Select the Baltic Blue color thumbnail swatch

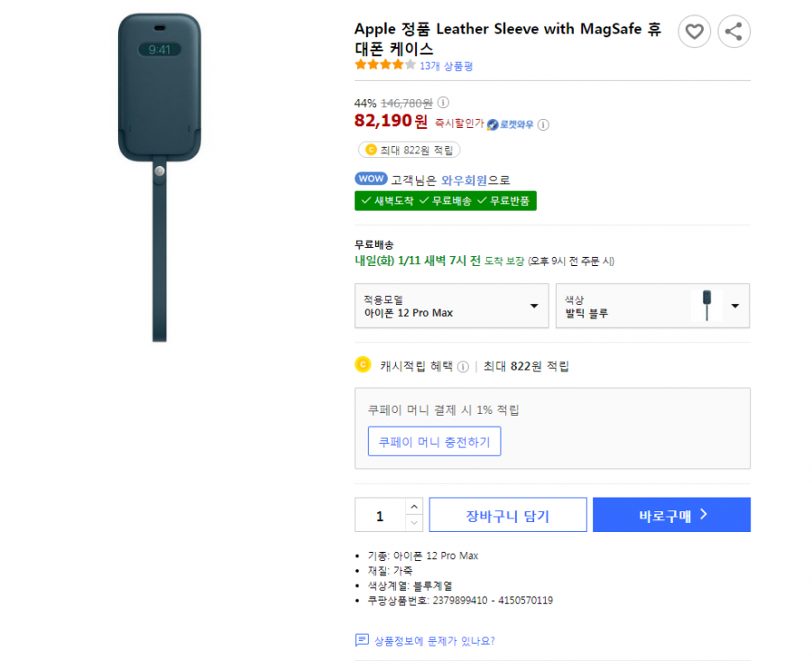coord(706,306)
